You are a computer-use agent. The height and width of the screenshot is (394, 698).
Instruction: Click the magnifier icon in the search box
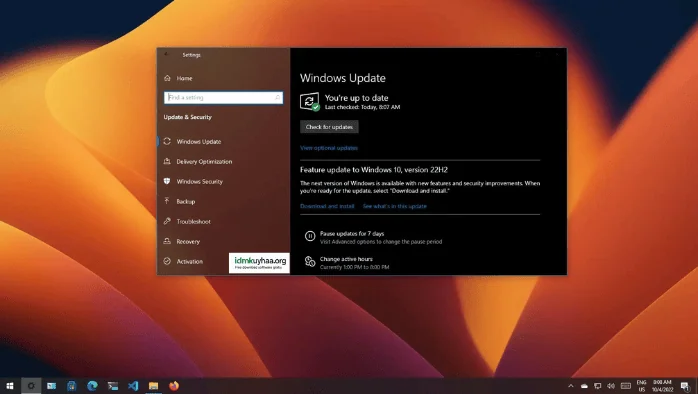(277, 97)
